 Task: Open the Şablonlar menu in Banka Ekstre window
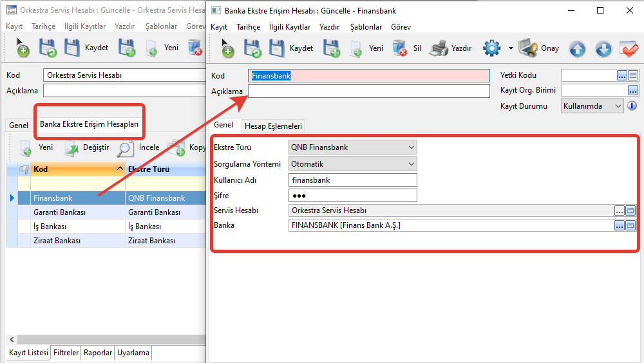(365, 27)
